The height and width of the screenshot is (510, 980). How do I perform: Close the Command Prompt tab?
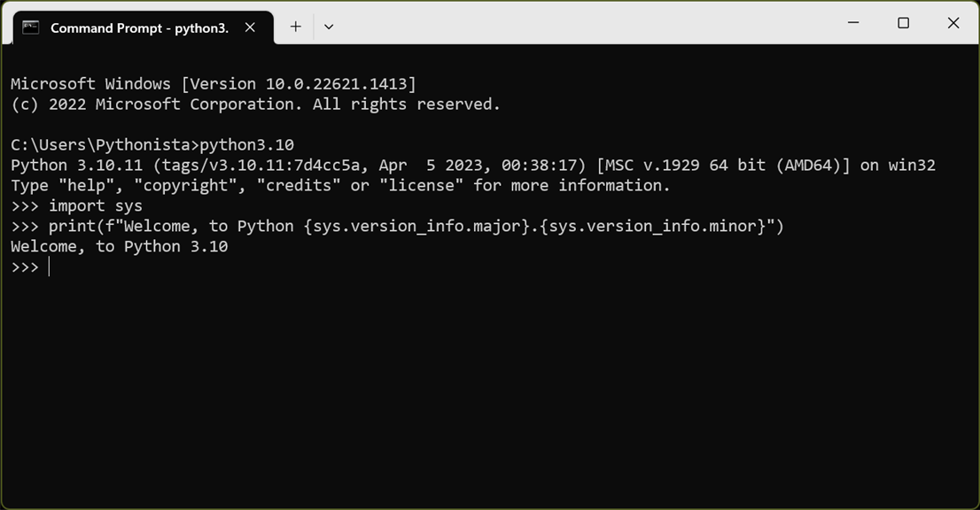(250, 27)
